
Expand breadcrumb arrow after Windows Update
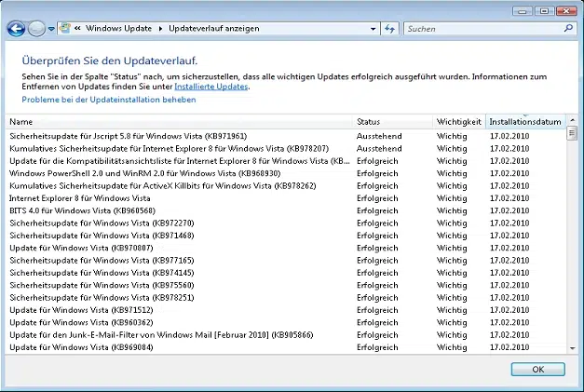(160, 29)
